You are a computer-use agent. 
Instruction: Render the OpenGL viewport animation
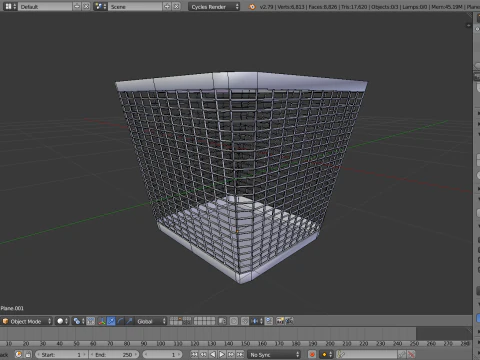(289, 321)
